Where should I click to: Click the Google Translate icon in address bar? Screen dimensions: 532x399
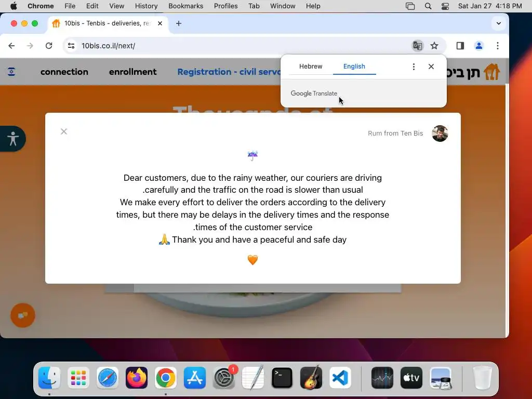418,46
